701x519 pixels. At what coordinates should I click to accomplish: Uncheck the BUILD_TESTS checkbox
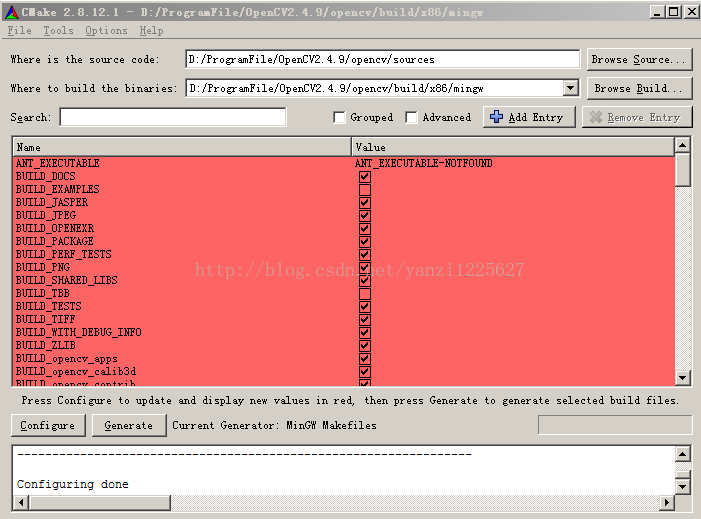pos(365,307)
